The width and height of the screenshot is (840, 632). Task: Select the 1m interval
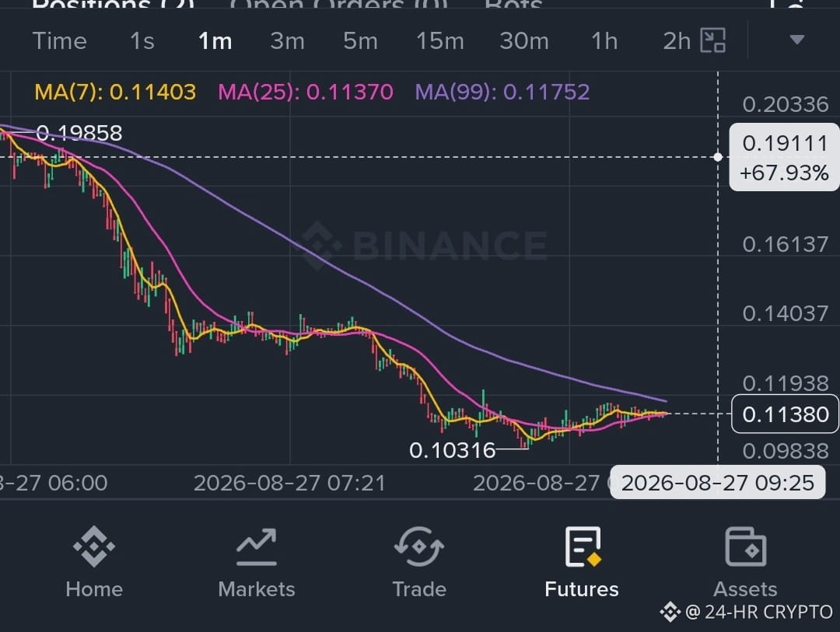click(x=215, y=41)
